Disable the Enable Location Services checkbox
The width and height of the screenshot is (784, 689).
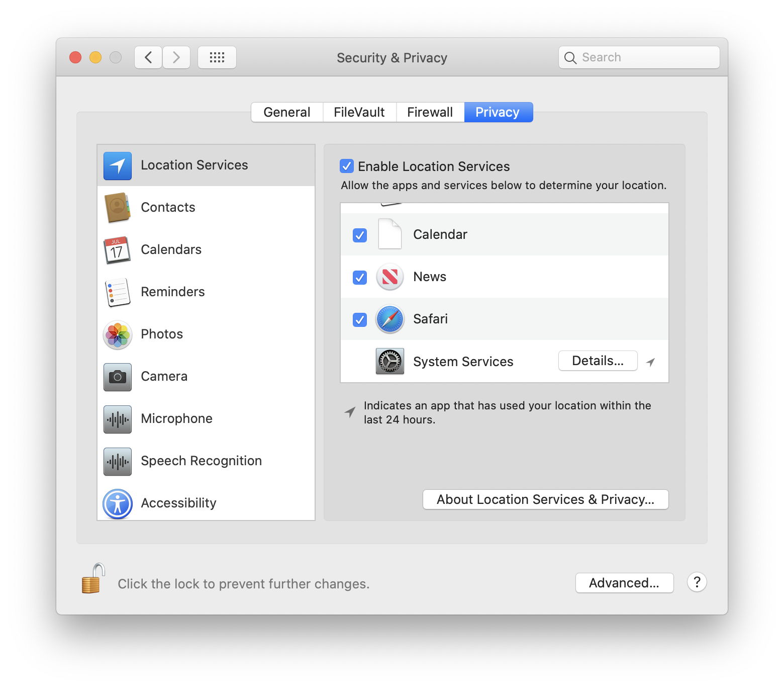click(x=347, y=166)
